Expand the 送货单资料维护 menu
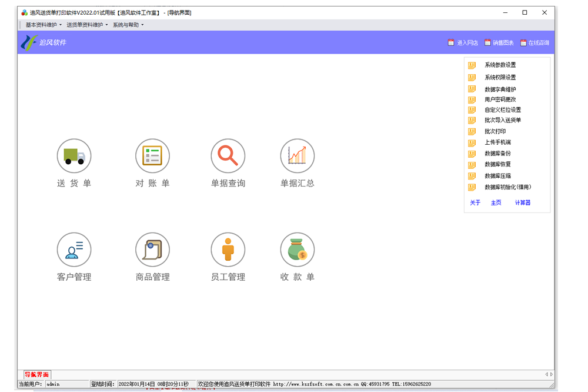 click(87, 25)
